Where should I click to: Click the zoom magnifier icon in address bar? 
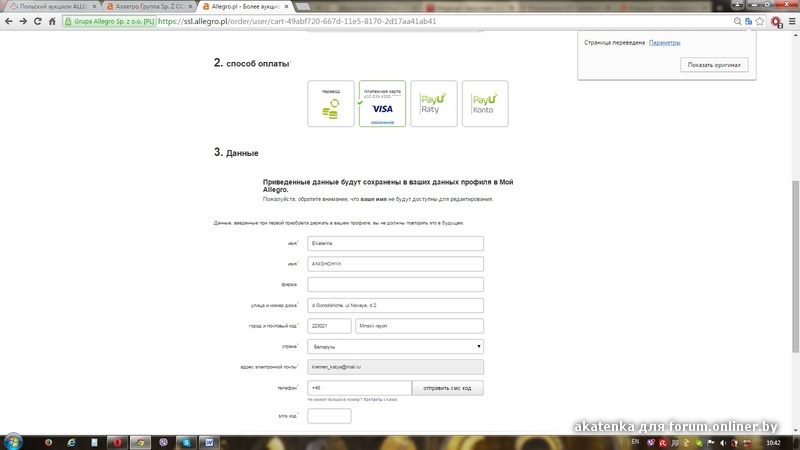click(x=737, y=21)
